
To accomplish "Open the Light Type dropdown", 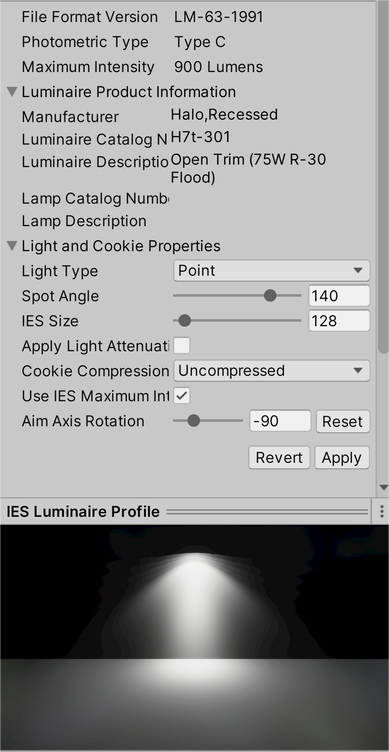I will [271, 270].
